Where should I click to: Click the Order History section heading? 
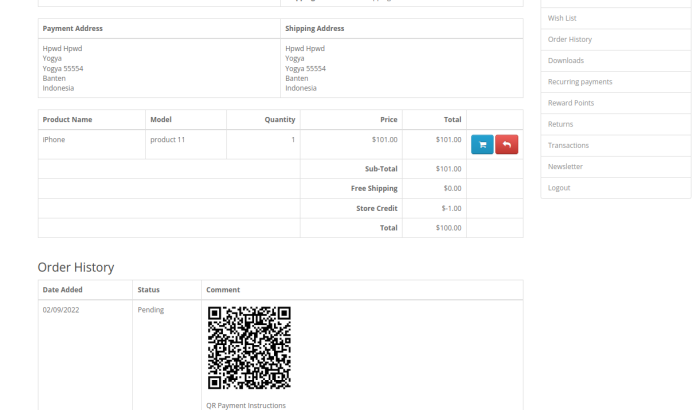[x=76, y=267]
